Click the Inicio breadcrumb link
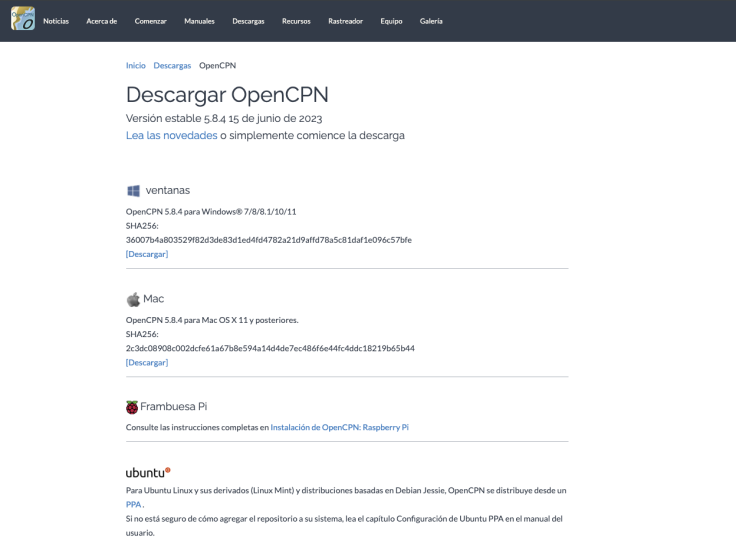 (x=136, y=66)
